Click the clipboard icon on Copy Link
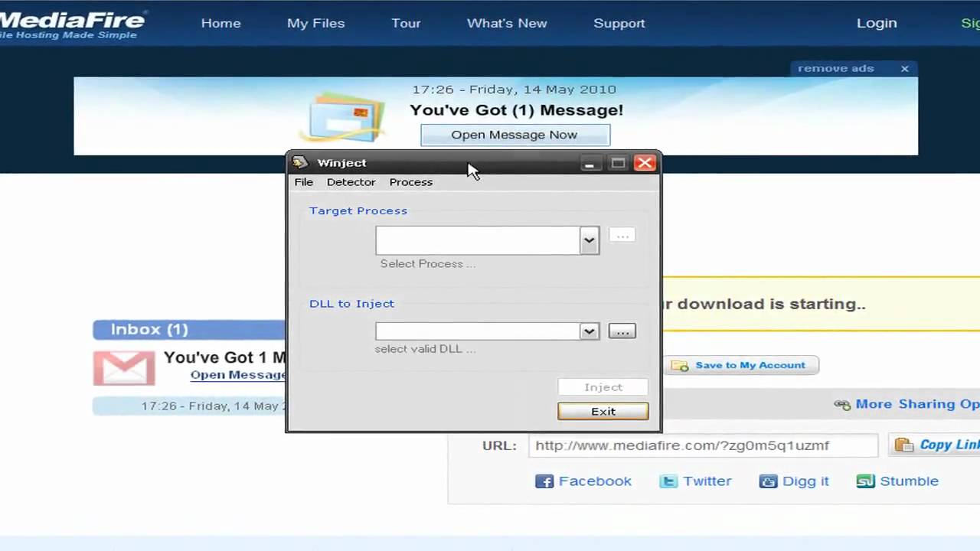This screenshot has height=551, width=980. (904, 445)
